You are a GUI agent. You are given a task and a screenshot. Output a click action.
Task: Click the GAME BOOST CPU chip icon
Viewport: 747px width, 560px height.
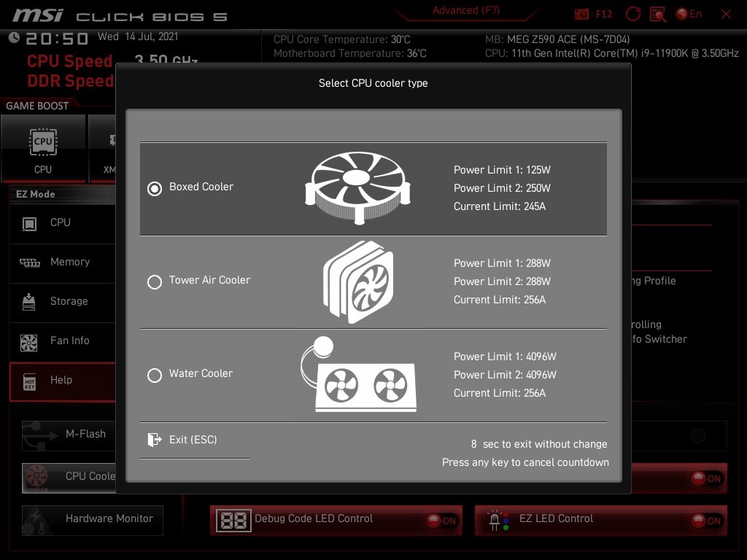[43, 142]
